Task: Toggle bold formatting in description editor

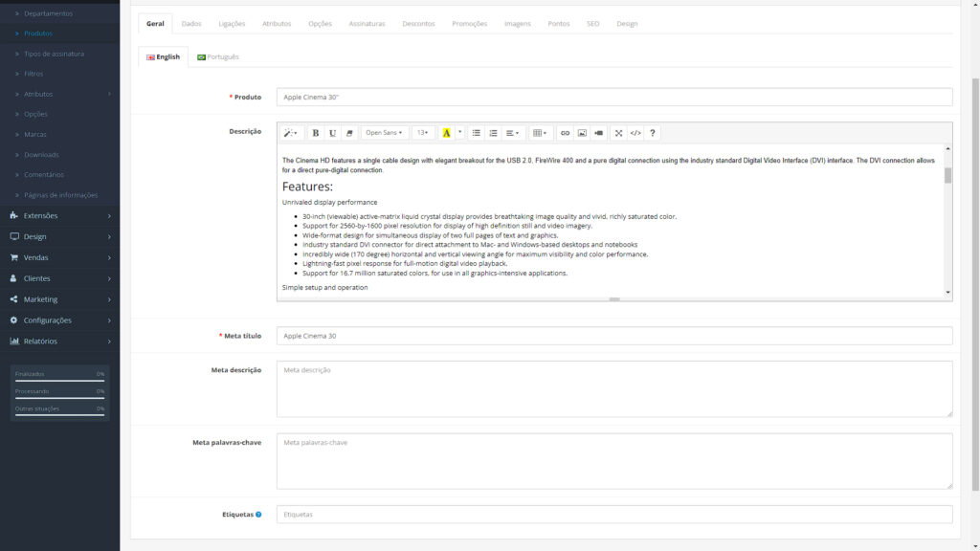Action: click(316, 133)
